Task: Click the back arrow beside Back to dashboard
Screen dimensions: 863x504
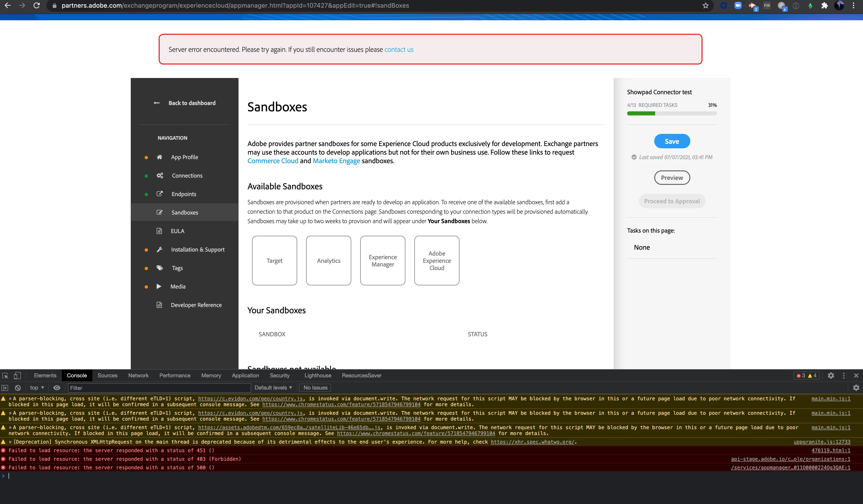Action: tap(156, 103)
